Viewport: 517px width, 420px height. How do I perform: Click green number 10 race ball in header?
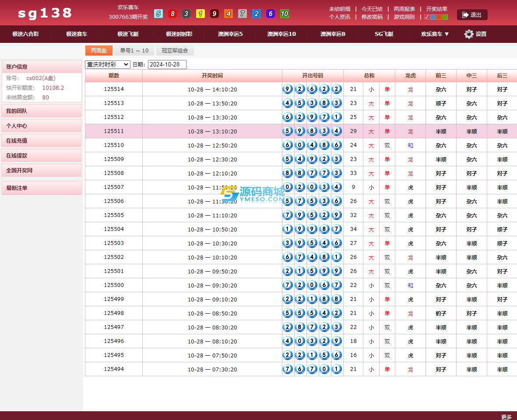[x=284, y=14]
